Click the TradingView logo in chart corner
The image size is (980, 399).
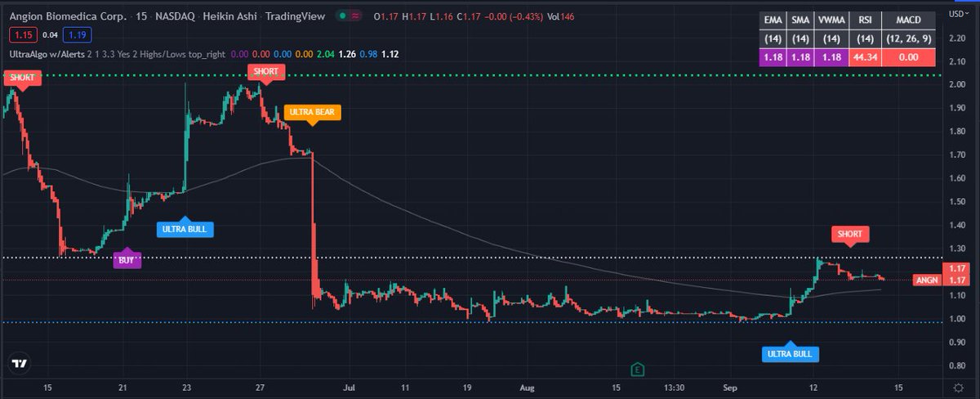point(21,364)
